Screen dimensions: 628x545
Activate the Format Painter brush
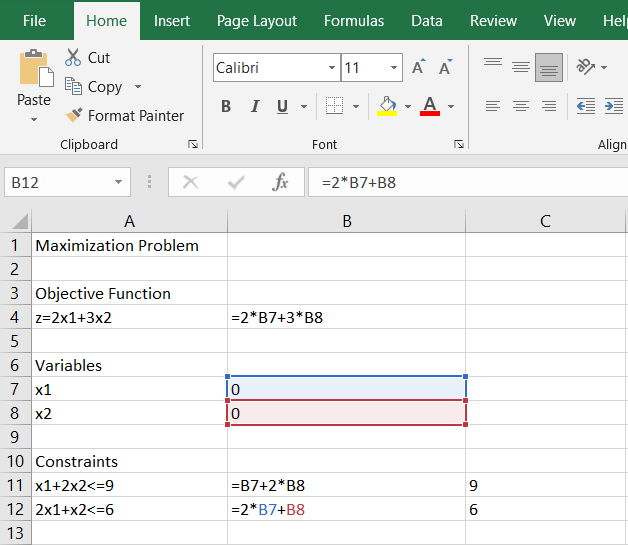coord(74,116)
